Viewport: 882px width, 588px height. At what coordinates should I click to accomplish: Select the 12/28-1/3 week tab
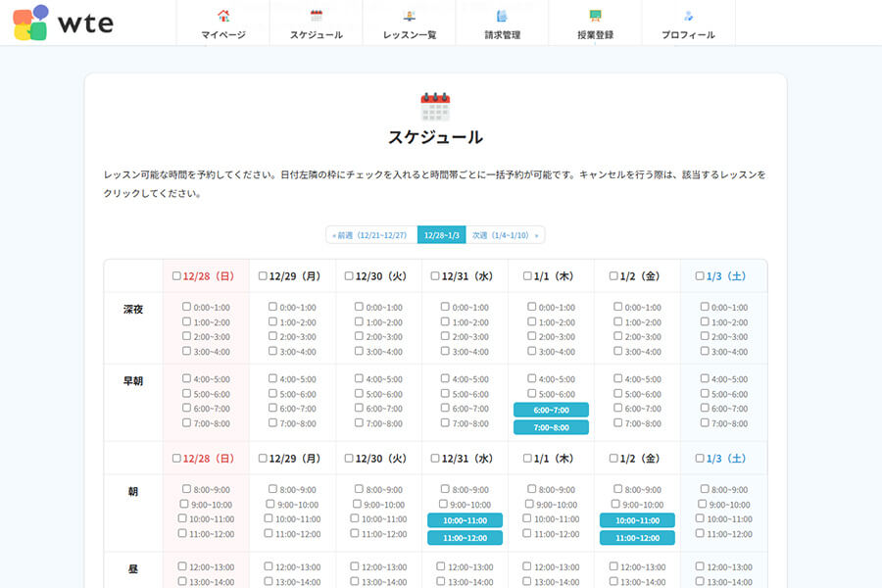(440, 234)
